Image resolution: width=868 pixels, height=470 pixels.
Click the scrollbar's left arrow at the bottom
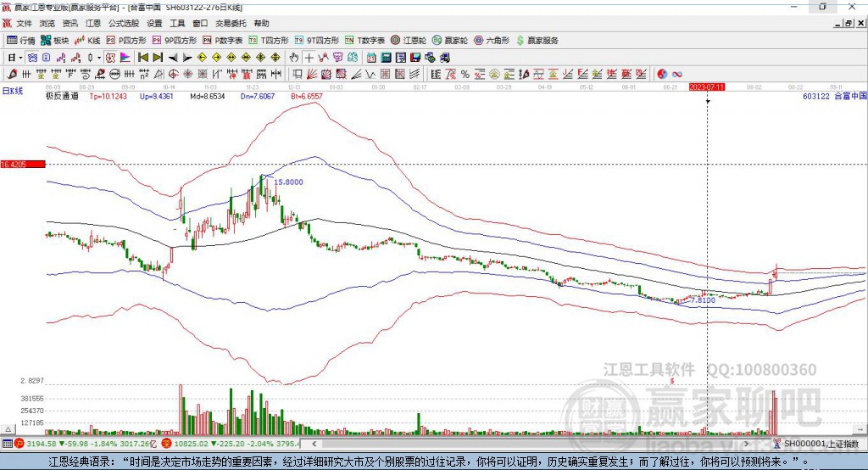pos(314,444)
